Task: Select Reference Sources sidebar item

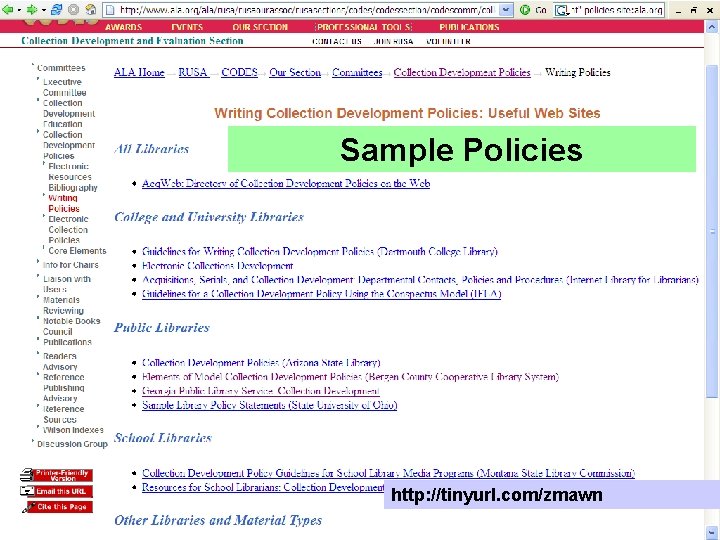Action: 63,414
